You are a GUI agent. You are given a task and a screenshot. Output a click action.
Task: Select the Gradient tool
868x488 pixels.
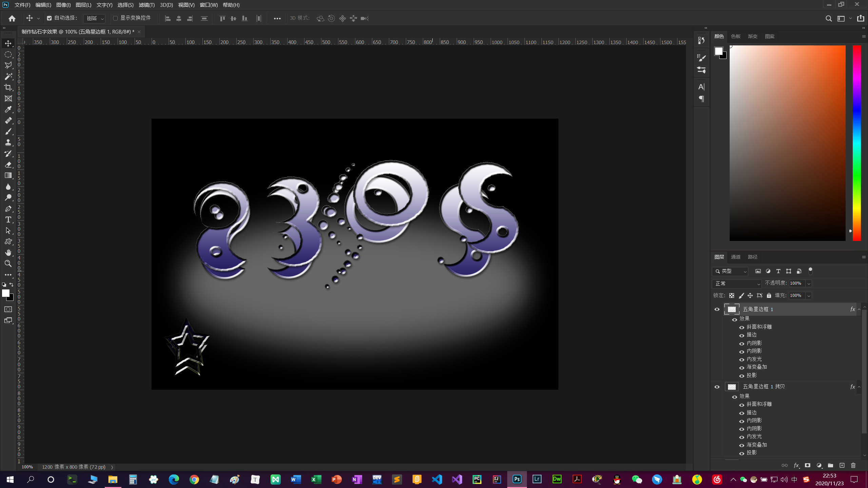coord(8,176)
